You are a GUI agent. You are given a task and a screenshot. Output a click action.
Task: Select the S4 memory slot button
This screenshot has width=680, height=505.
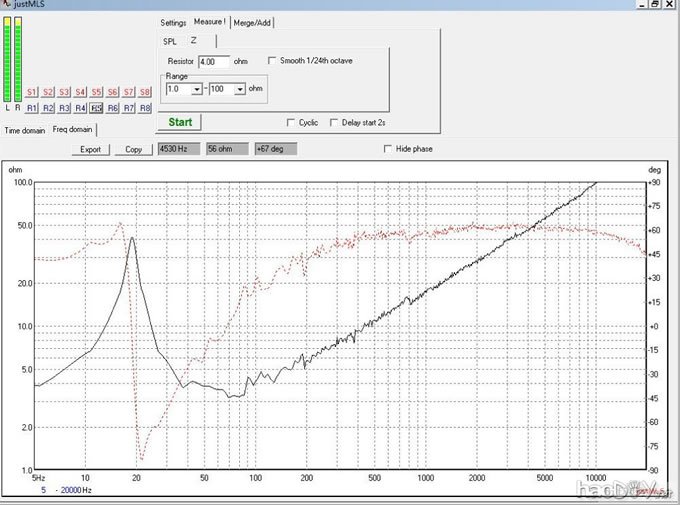[x=81, y=92]
